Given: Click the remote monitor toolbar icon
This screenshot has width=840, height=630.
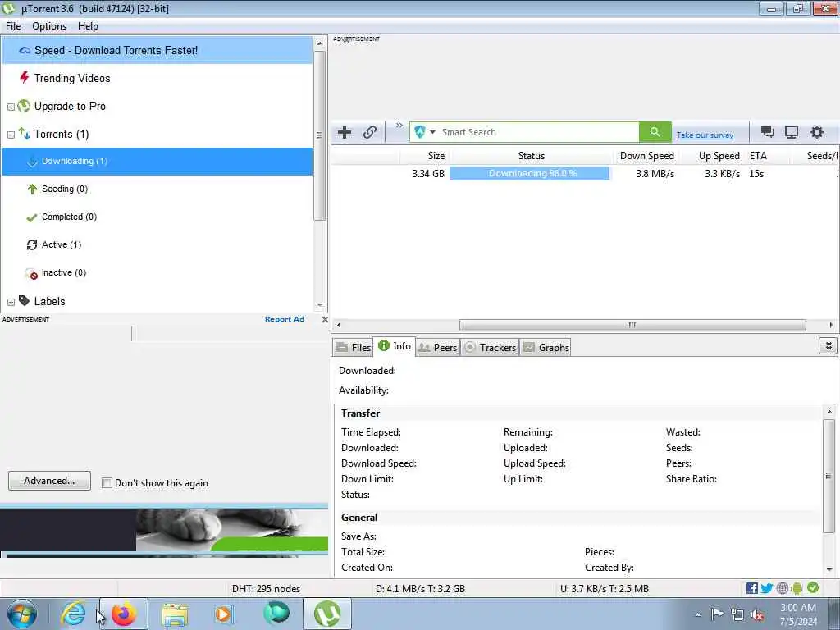Looking at the screenshot, I should click(792, 132).
